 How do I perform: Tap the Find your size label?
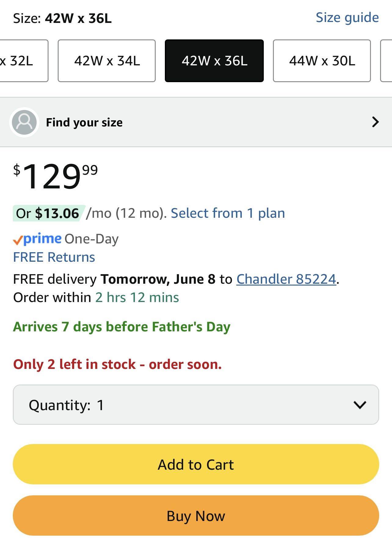point(84,122)
